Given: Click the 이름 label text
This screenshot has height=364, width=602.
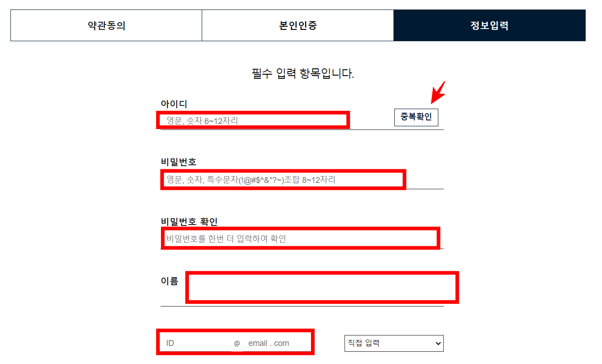Looking at the screenshot, I should click(170, 281).
